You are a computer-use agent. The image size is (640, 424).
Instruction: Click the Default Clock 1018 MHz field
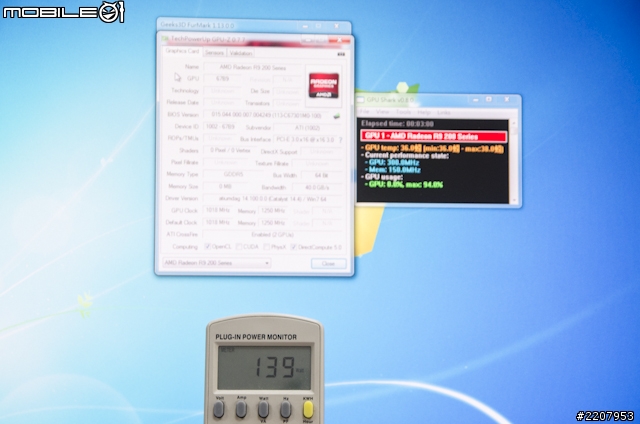[218, 222]
